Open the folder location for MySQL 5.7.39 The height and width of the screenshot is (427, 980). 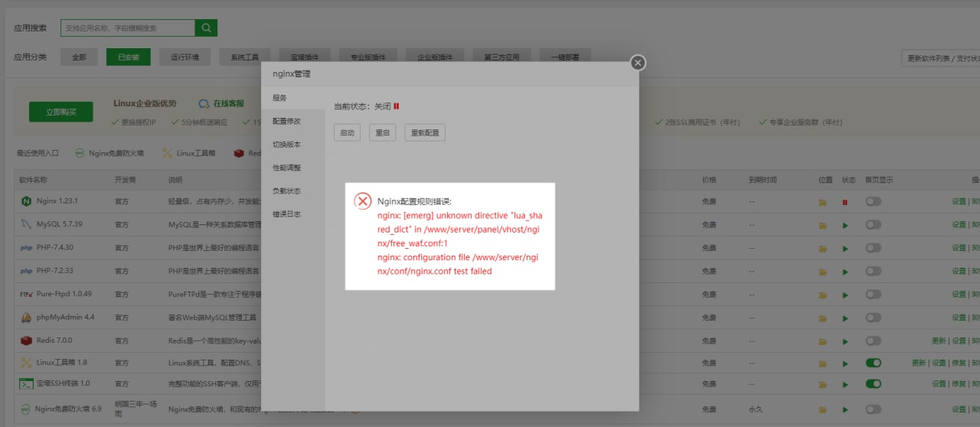pos(822,225)
